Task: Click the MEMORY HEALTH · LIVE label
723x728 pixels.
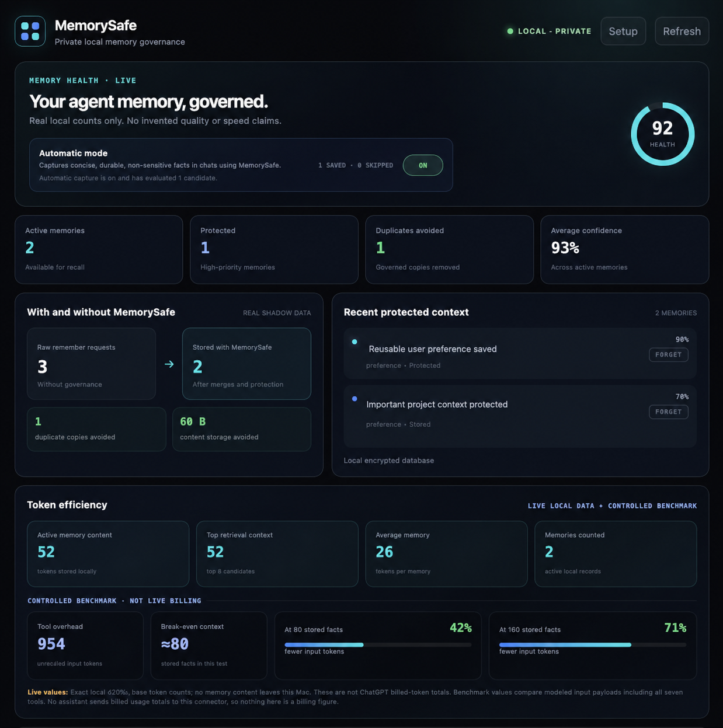Action: 82,81
